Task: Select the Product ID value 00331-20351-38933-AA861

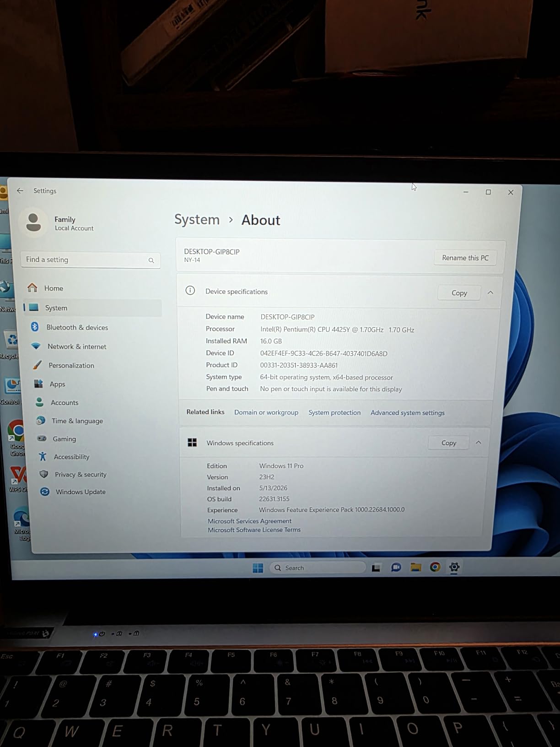Action: pyautogui.click(x=299, y=365)
